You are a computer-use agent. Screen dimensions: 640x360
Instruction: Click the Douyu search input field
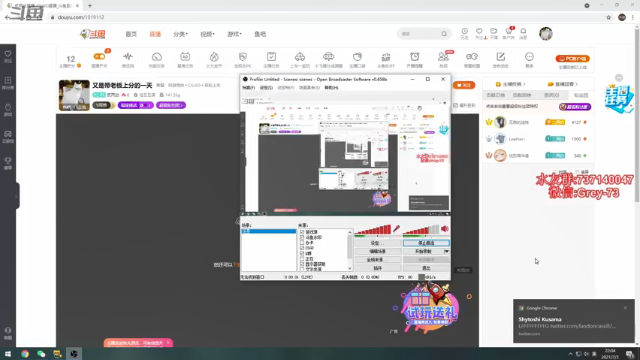click(420, 34)
